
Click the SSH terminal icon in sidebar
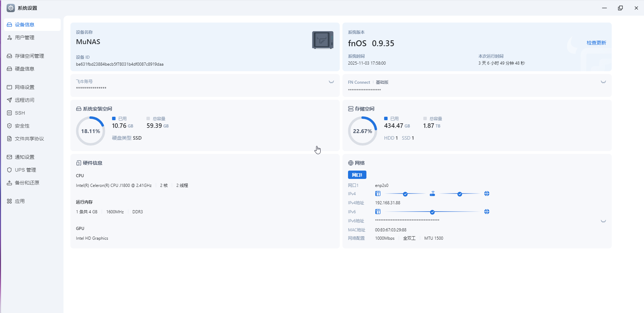9,113
